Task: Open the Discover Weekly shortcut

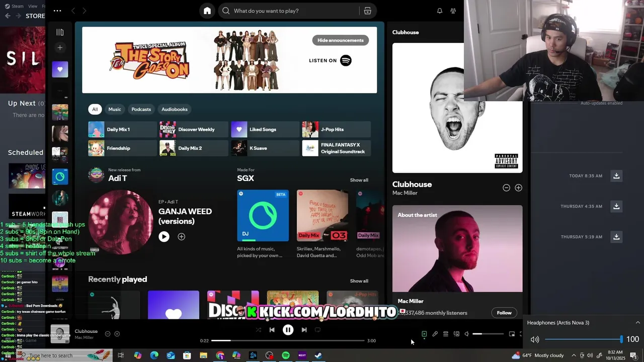Action: tap(194, 129)
